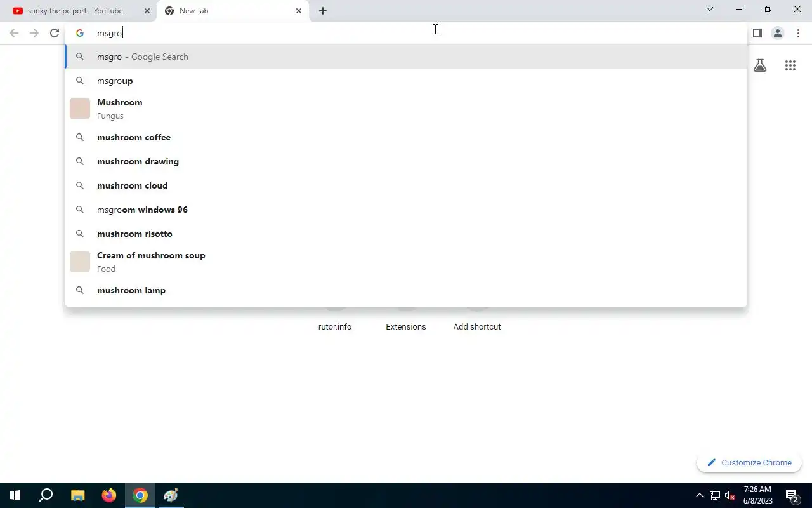Viewport: 812px width, 508px height.
Task: Close the New Tab tab
Action: pyautogui.click(x=299, y=11)
